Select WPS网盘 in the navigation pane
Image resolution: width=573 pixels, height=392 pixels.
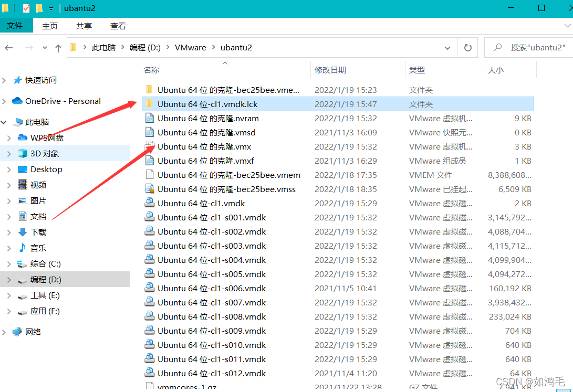pyautogui.click(x=47, y=137)
